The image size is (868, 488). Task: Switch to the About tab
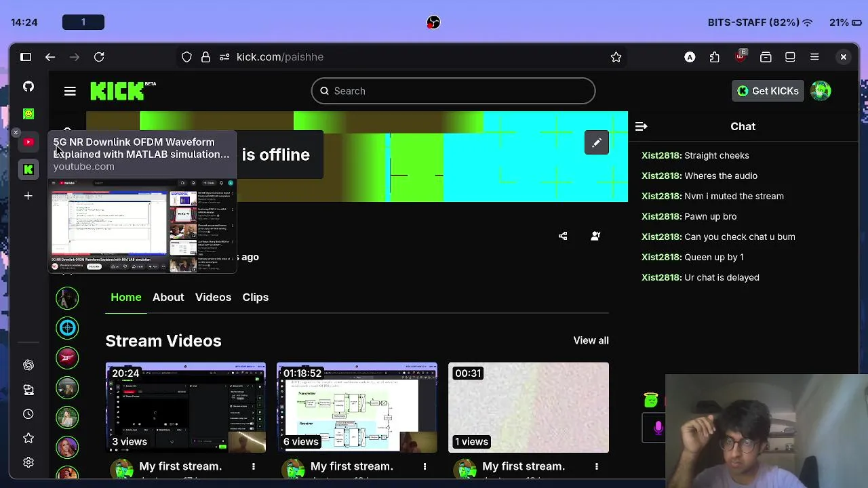coord(168,297)
